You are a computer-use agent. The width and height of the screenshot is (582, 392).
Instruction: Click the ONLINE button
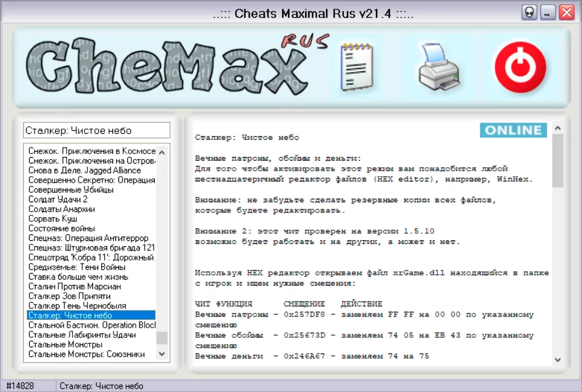(513, 130)
